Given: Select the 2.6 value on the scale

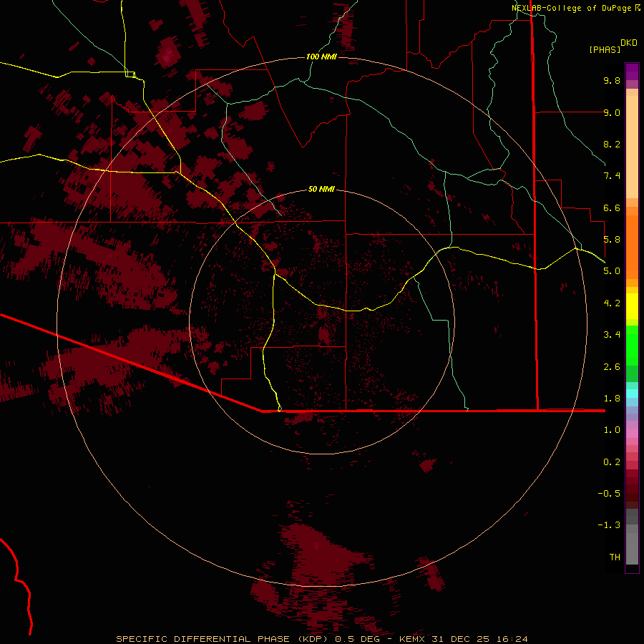Looking at the screenshot, I should [612, 367].
